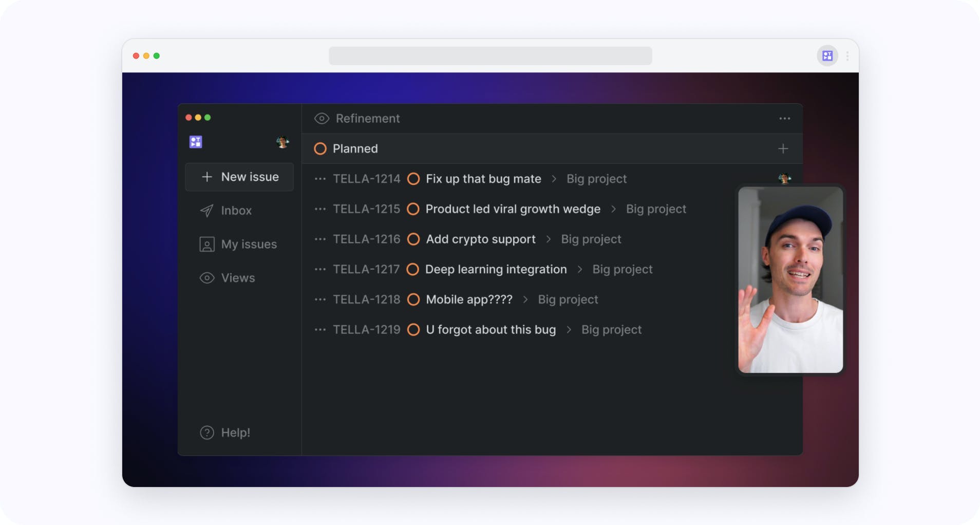This screenshot has height=525, width=980.
Task: Open issue U forgot about this bug
Action: click(491, 330)
